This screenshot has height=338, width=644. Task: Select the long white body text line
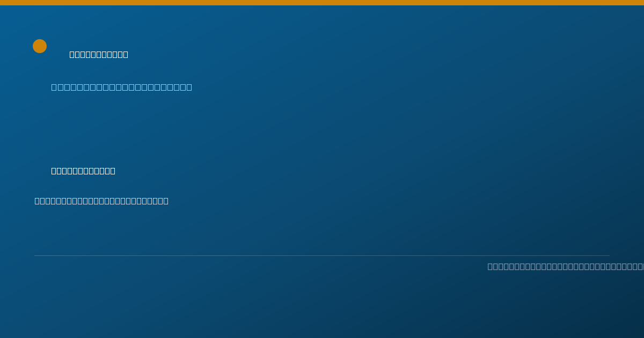coord(101,201)
